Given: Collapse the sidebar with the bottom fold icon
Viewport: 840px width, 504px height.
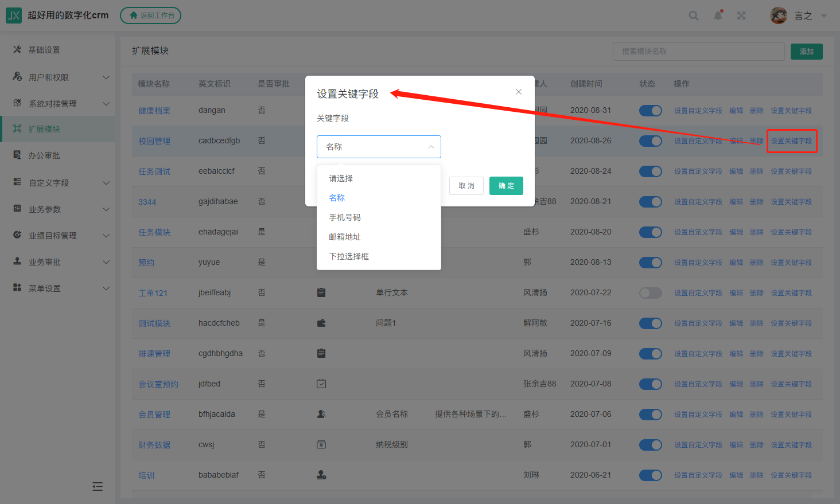Looking at the screenshot, I should point(98,486).
